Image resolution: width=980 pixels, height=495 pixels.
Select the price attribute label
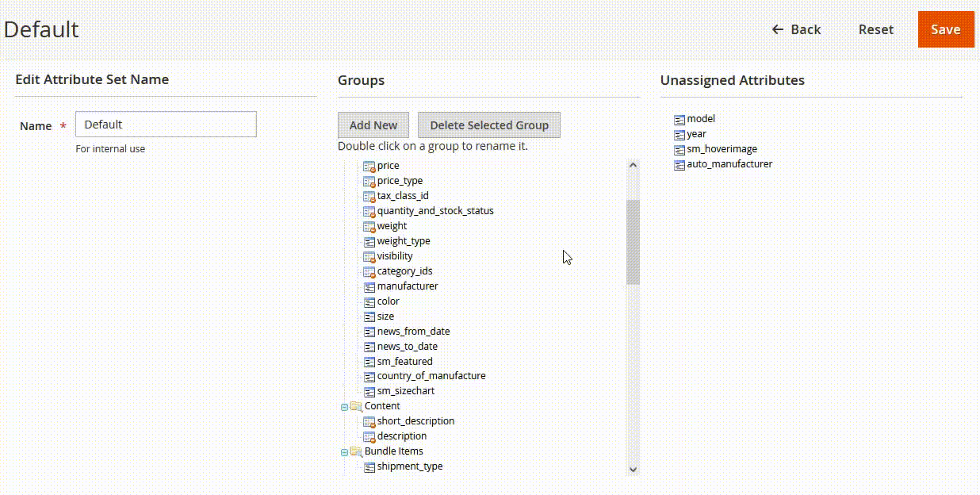(x=389, y=166)
